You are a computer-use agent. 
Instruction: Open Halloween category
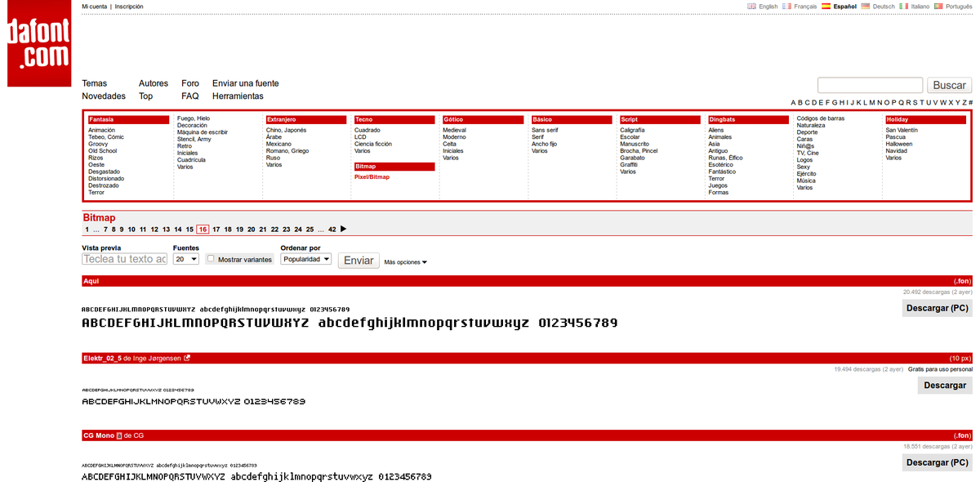pos(899,144)
